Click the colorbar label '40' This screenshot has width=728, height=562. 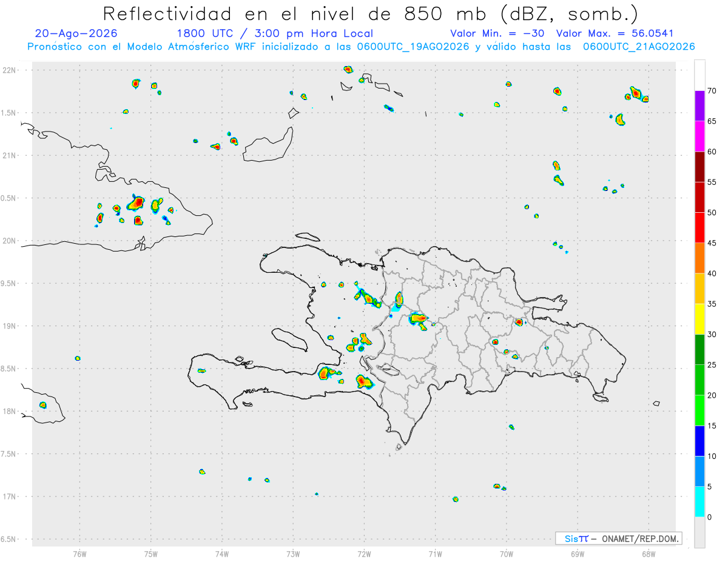tap(712, 273)
